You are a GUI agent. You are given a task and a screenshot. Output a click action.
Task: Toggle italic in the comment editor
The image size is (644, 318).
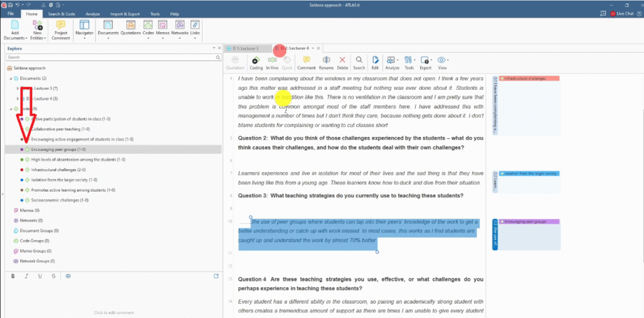click(26, 276)
